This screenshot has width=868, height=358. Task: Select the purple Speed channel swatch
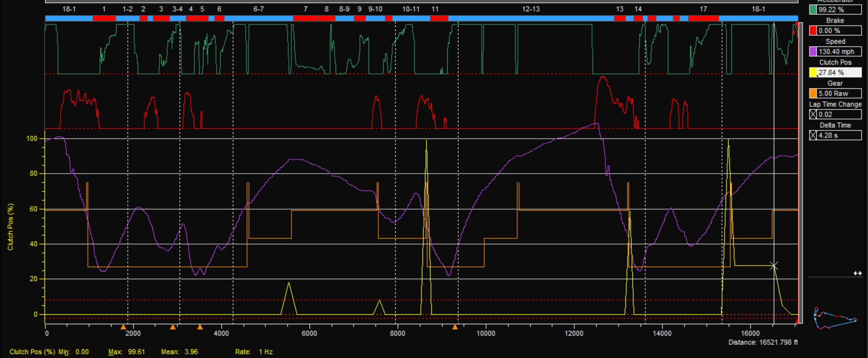coord(813,52)
